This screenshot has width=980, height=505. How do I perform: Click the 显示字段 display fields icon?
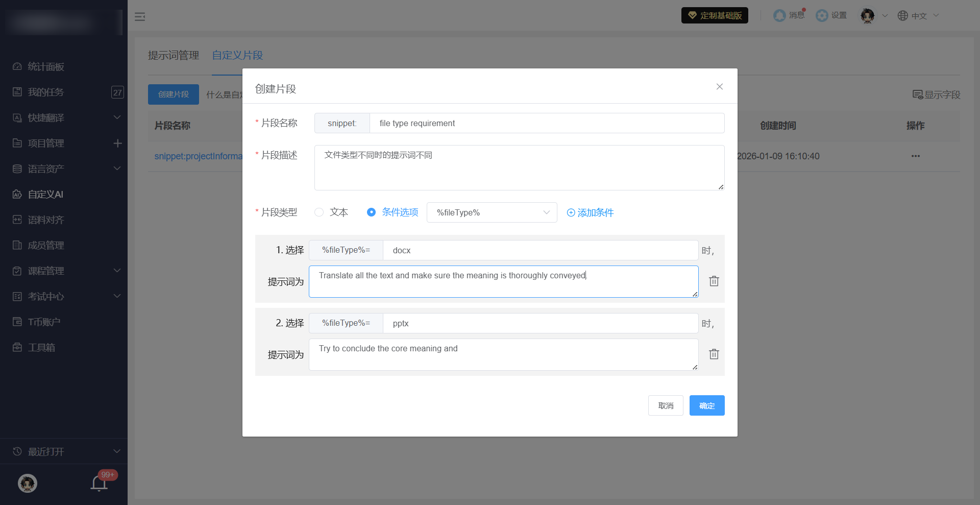[917, 94]
